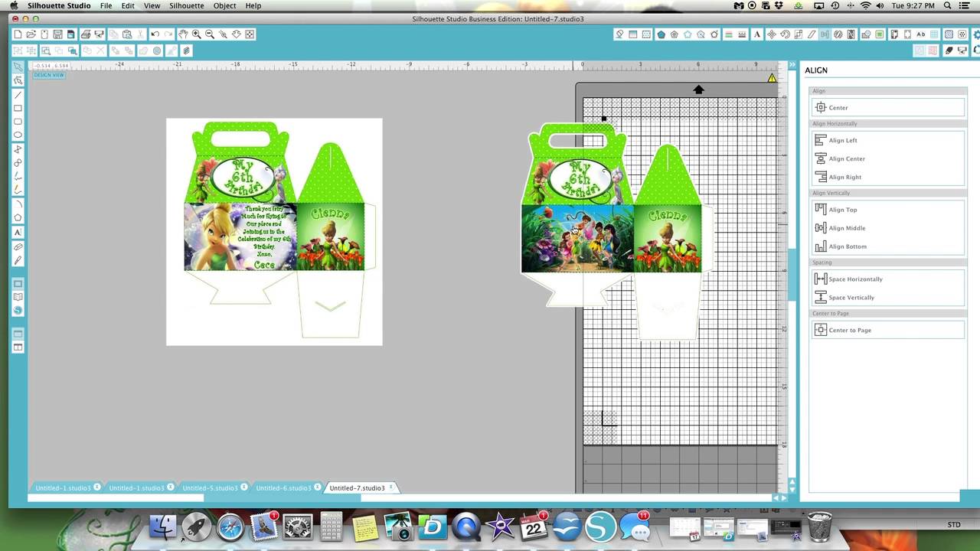Screen dimensions: 980x551
Task: Open the View menu
Action: click(x=152, y=5)
